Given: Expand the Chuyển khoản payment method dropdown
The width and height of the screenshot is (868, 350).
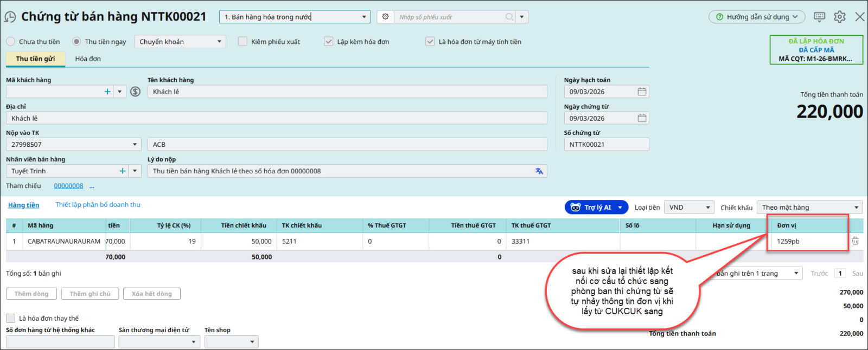Looking at the screenshot, I should click(219, 42).
